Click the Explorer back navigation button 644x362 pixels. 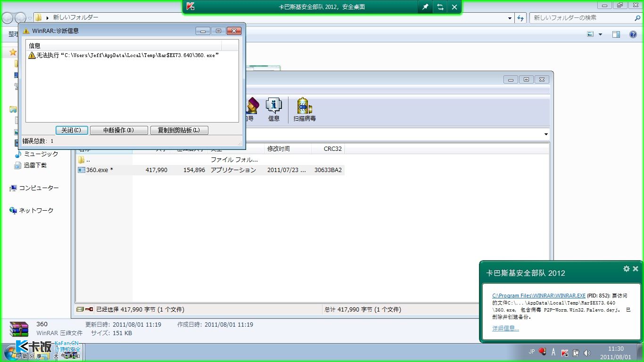point(8,18)
